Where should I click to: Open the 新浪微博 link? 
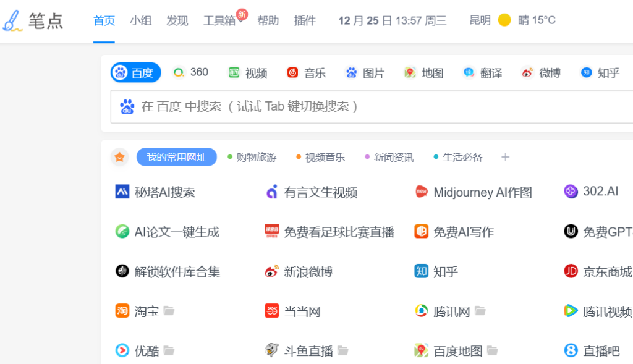click(299, 271)
